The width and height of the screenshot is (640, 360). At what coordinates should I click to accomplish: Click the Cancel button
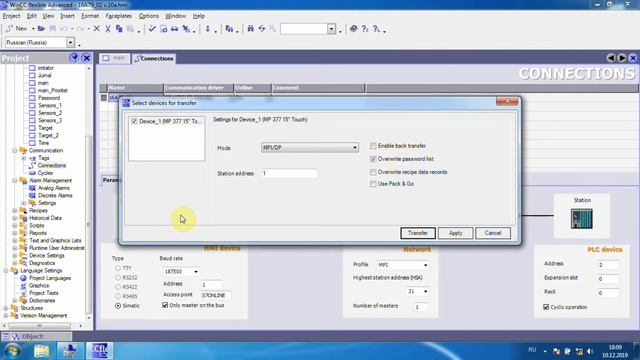tap(493, 233)
